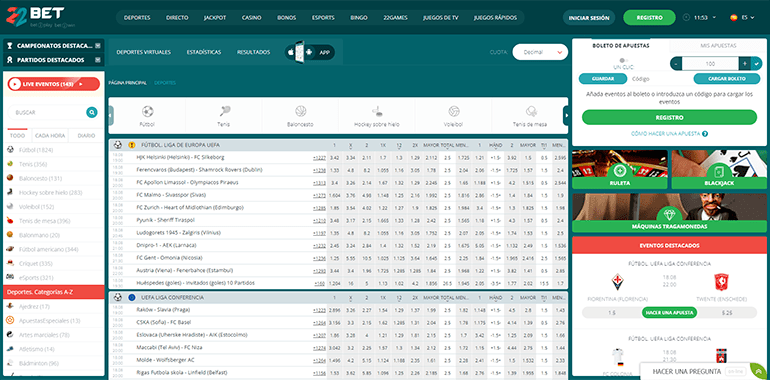Click Cargar Boleto button
This screenshot has height=380, width=770.
click(727, 79)
